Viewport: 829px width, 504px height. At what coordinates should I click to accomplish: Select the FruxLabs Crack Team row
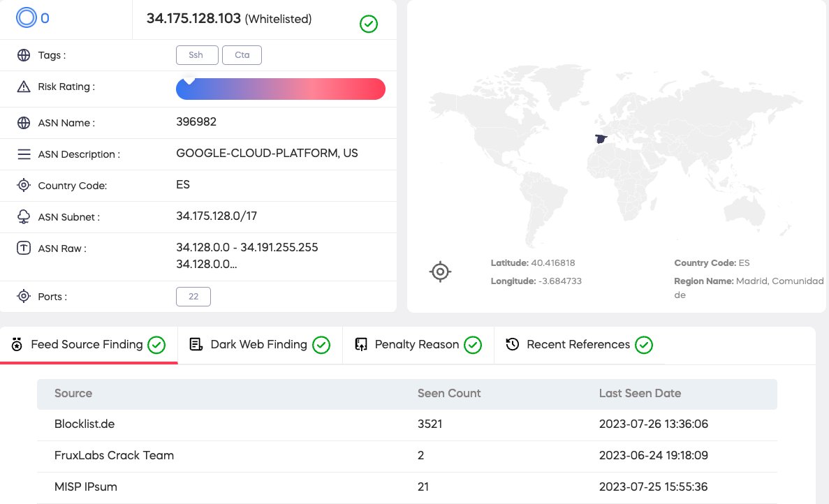point(407,455)
